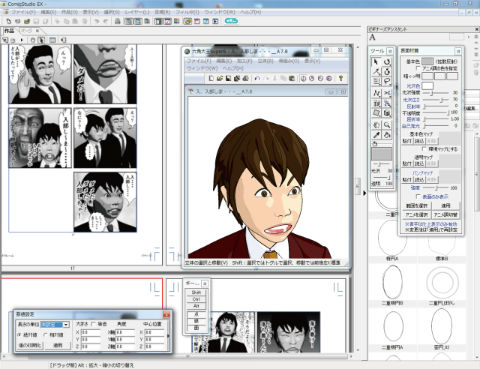This screenshot has height=369, width=480.
Task: Click the large A icon in the right panel
Action: pos(372,37)
